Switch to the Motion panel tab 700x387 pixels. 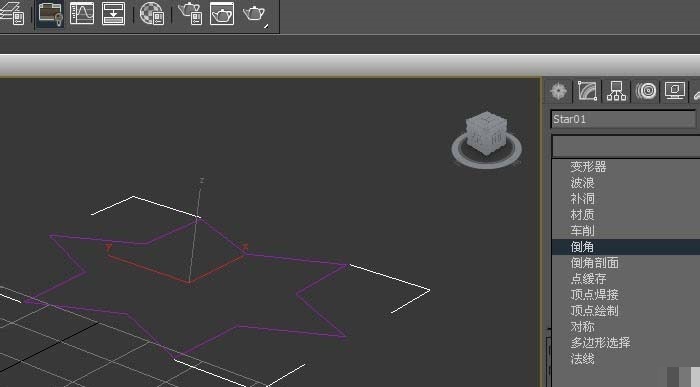[646, 91]
